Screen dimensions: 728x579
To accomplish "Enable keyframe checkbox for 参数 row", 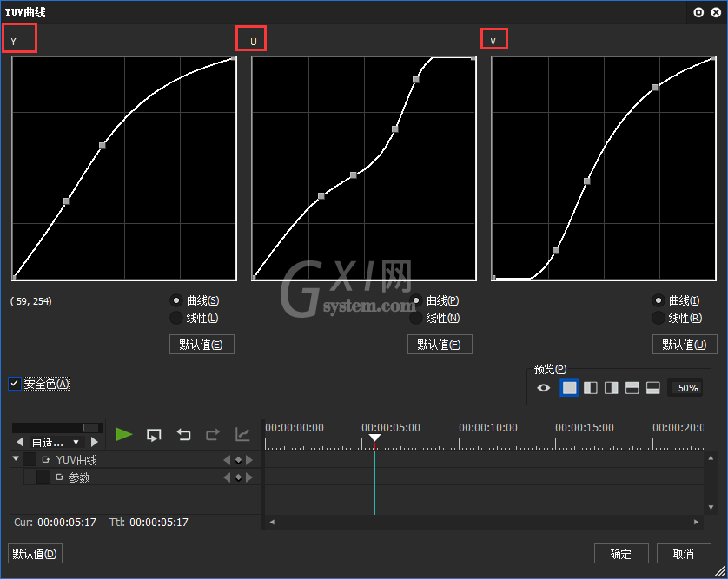I will pyautogui.click(x=43, y=477).
